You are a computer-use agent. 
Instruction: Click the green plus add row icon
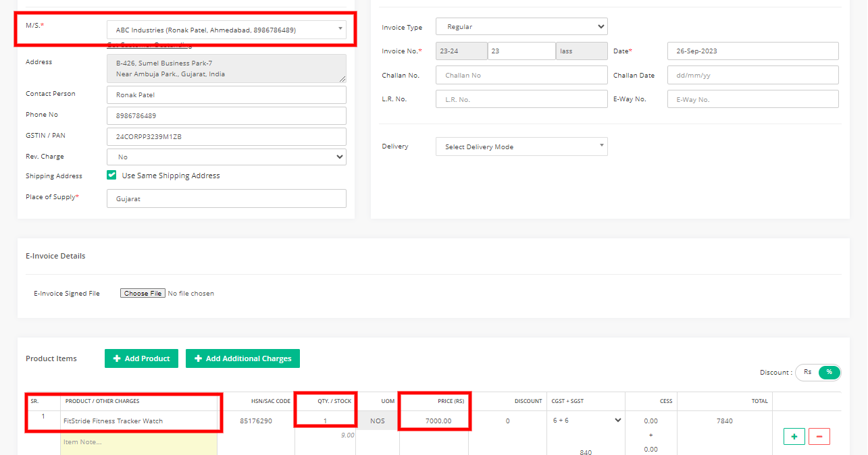[794, 437]
